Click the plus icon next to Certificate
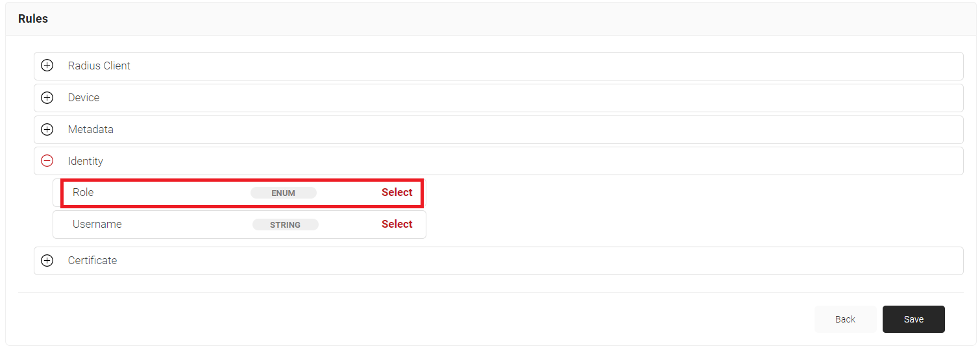The height and width of the screenshot is (353, 980). (x=47, y=260)
